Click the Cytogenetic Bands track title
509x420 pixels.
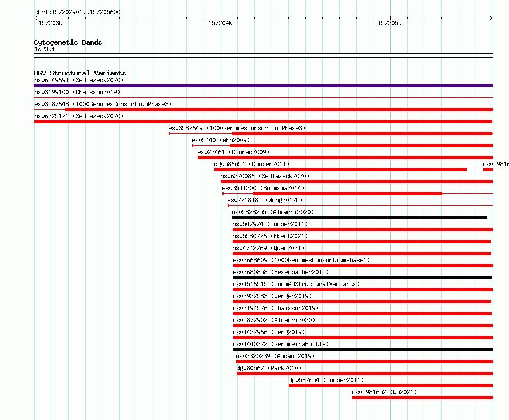68,42
